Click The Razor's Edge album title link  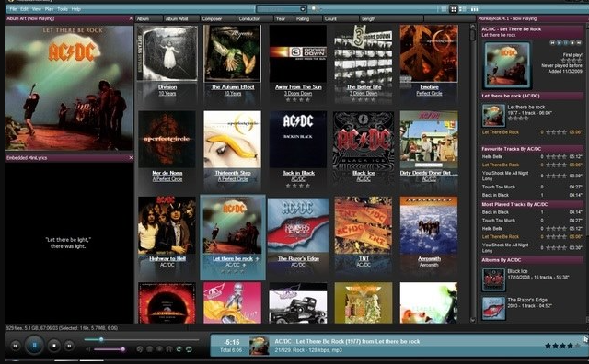298,258
